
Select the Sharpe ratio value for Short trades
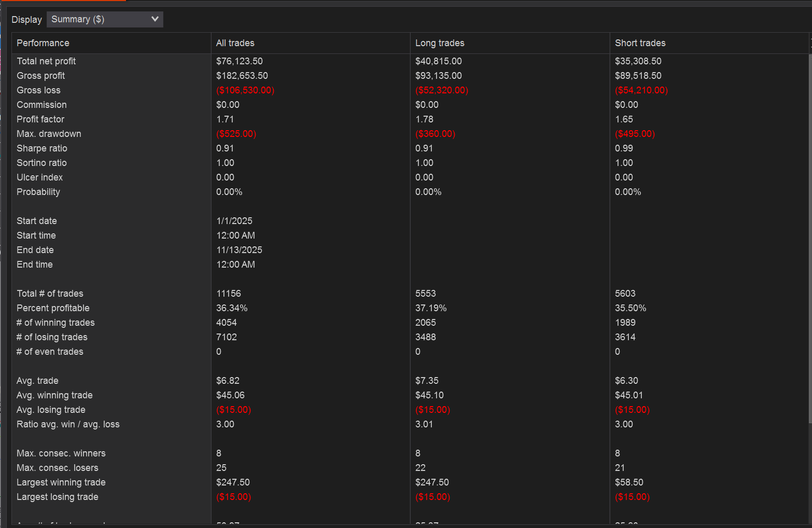[624, 148]
